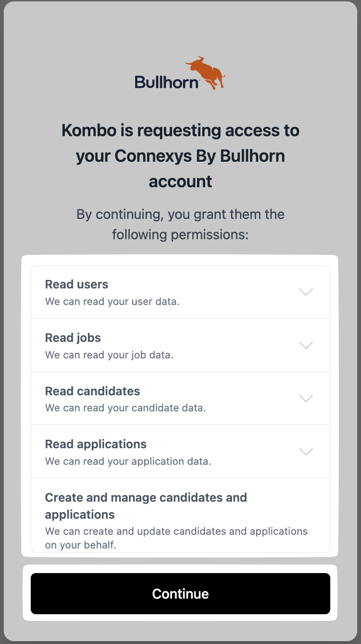This screenshot has width=361, height=644.
Task: Select the Read users permission title
Action: tap(77, 284)
